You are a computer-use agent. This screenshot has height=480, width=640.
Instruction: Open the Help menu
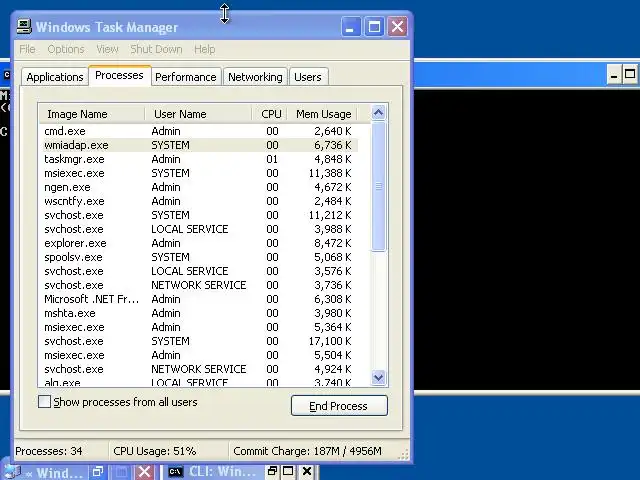[204, 49]
